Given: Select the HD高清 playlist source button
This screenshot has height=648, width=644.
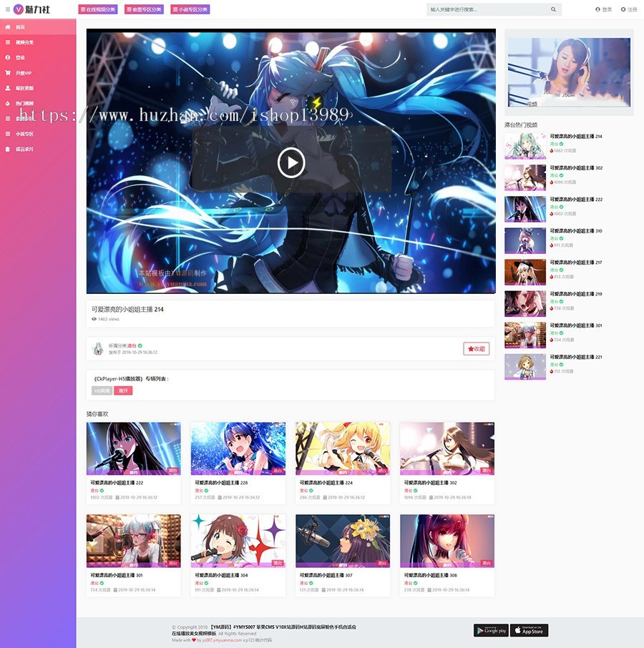Looking at the screenshot, I should 102,391.
